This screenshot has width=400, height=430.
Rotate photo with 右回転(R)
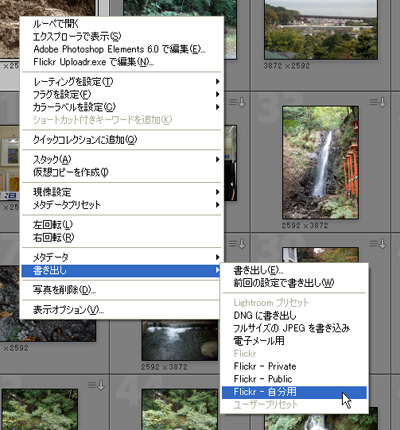(122, 237)
